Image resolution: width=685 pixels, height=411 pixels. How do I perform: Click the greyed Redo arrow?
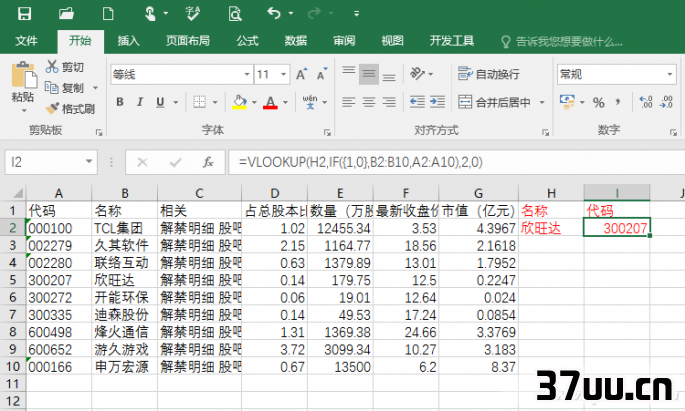point(314,14)
